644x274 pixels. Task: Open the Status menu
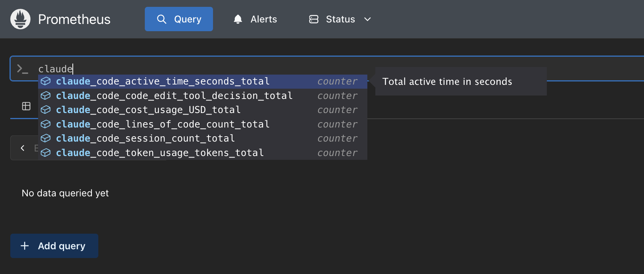[x=340, y=19]
